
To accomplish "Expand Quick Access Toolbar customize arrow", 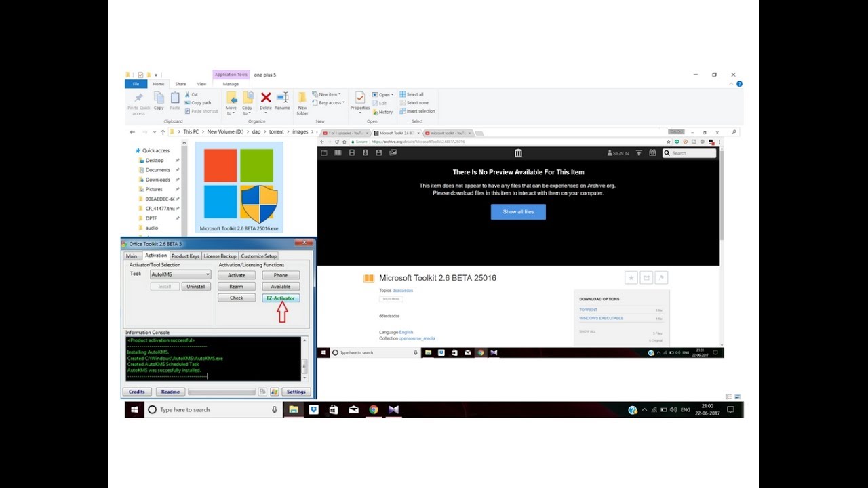I will [x=156, y=75].
